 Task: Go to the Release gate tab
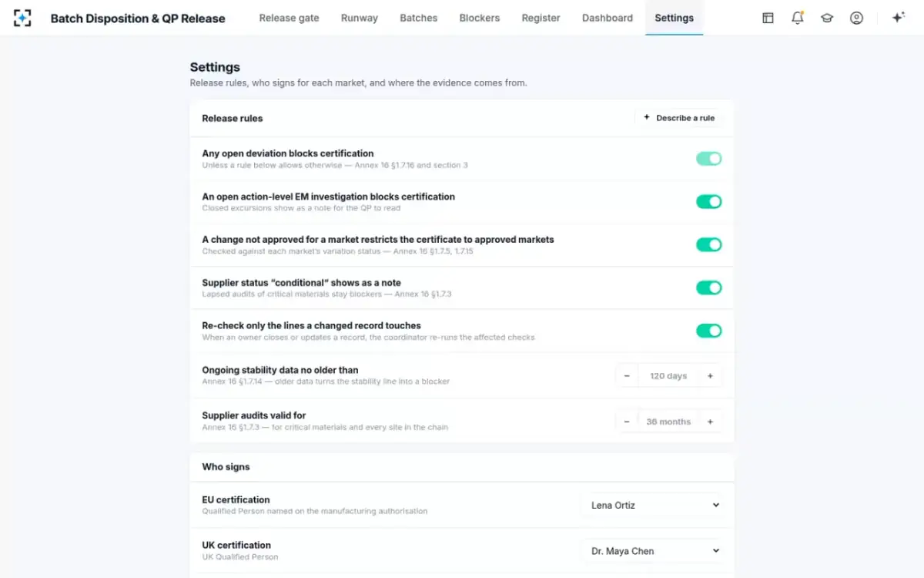(289, 18)
